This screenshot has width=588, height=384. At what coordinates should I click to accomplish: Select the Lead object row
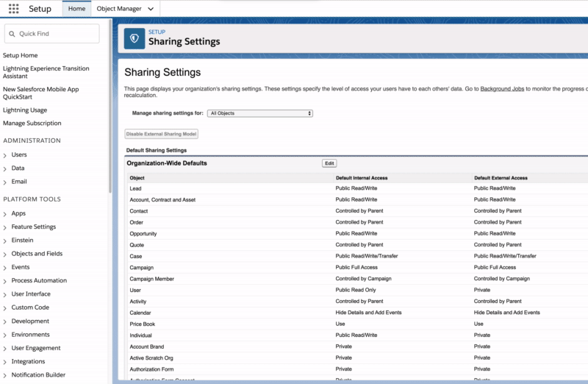(357, 188)
